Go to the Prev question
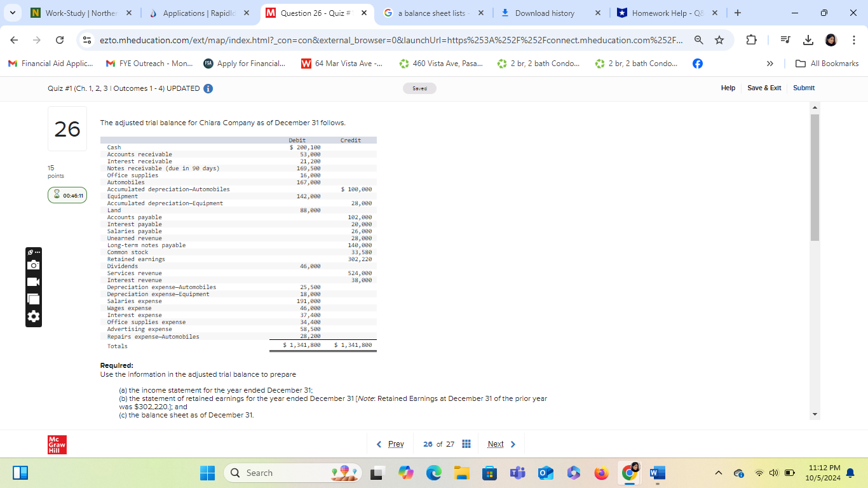The width and height of the screenshot is (868, 488). (x=390, y=444)
